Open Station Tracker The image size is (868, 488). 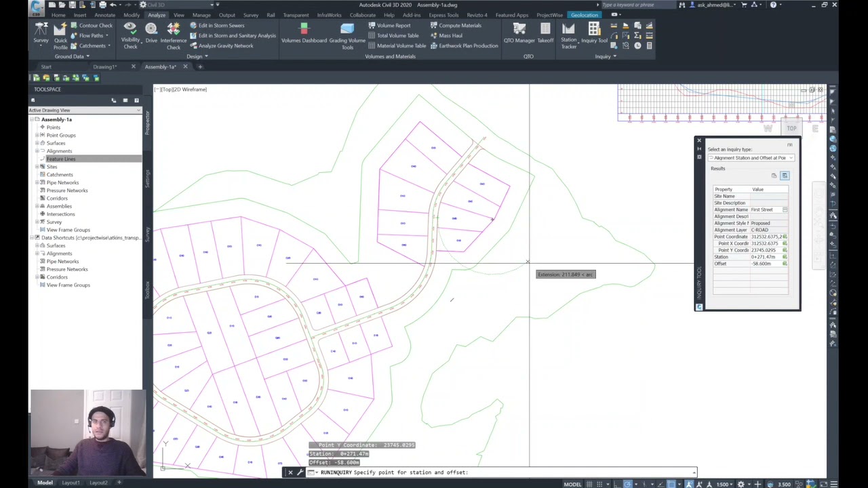(x=568, y=35)
